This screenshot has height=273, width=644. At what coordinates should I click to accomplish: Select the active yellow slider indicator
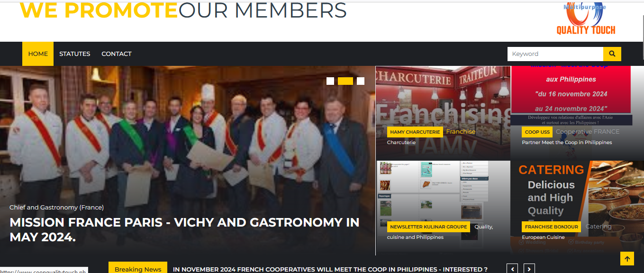(x=345, y=81)
